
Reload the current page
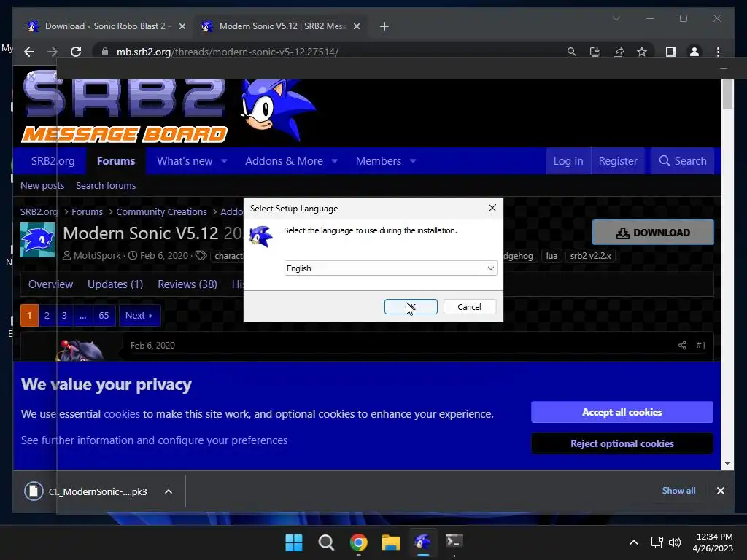point(76,52)
